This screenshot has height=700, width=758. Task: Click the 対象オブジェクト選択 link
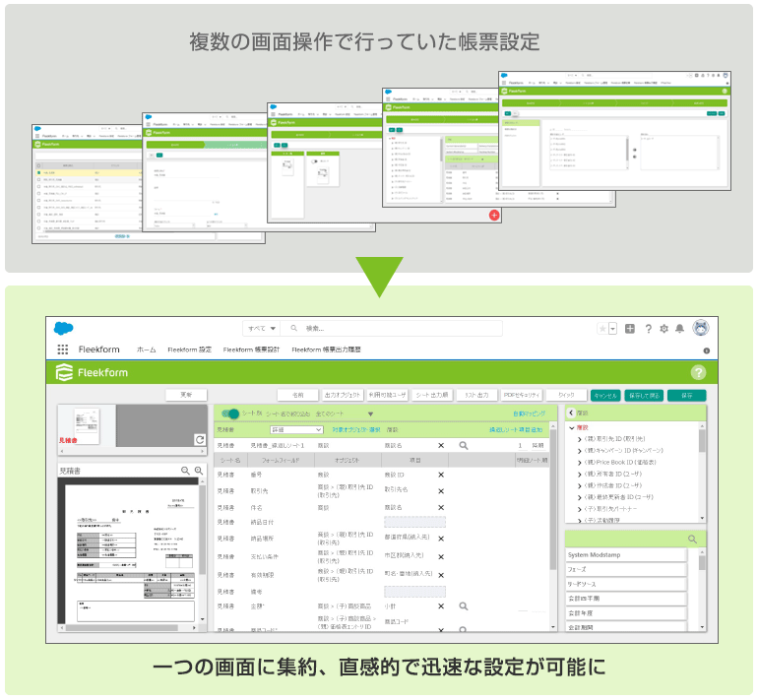click(x=355, y=430)
